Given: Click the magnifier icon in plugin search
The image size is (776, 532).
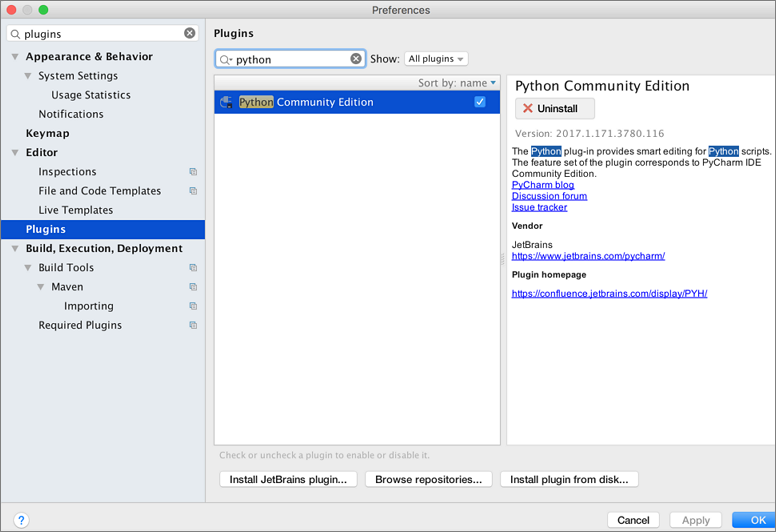Looking at the screenshot, I should pyautogui.click(x=225, y=59).
